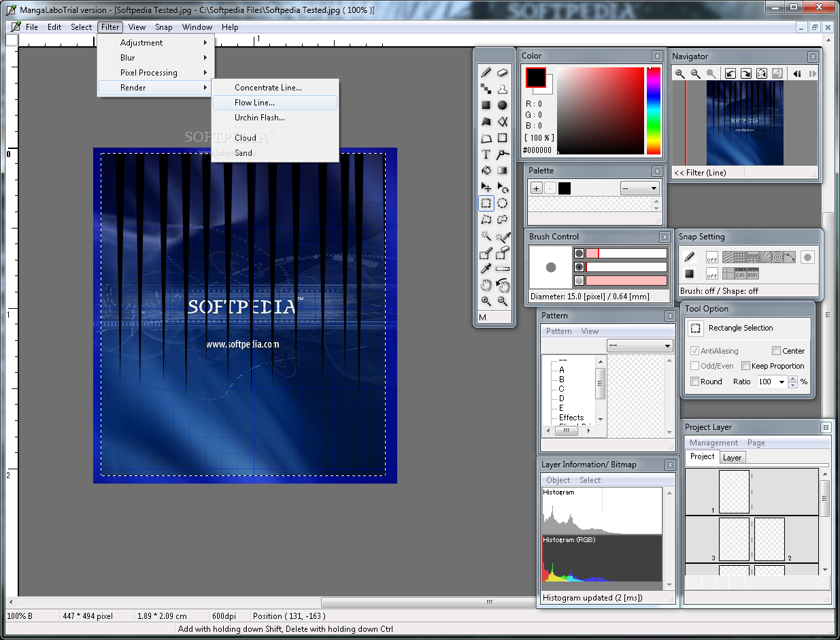The height and width of the screenshot is (640, 840).
Task: Click Navigator zoom out icon
Action: [x=695, y=73]
